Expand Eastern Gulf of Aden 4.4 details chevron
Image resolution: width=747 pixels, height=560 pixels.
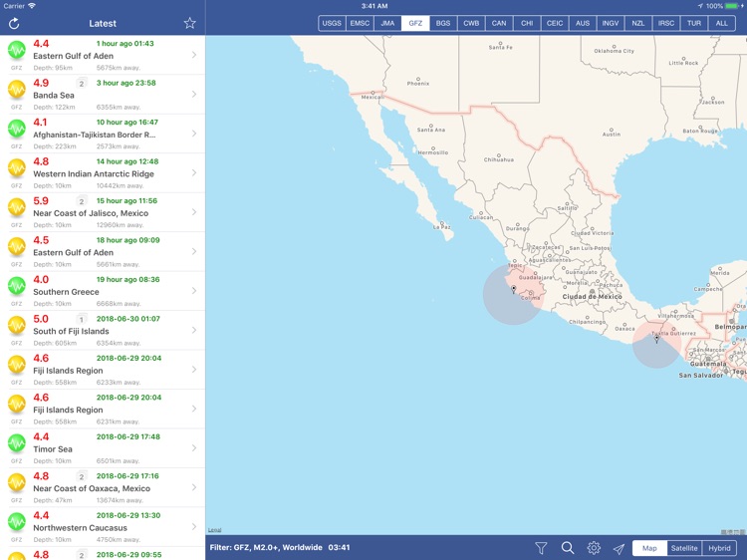point(194,55)
